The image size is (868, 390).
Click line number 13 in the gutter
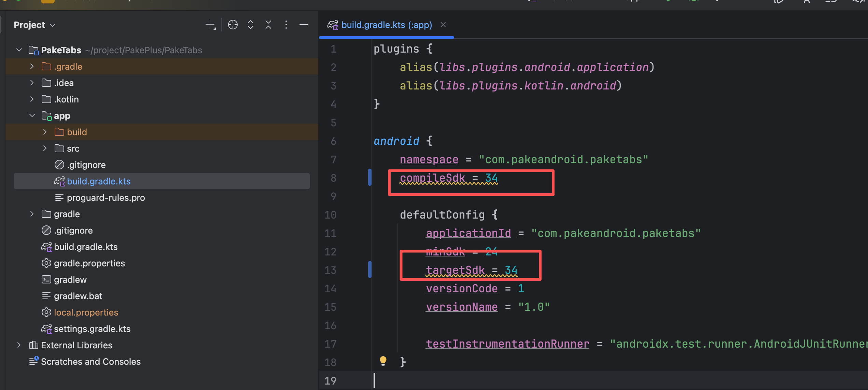pos(330,270)
